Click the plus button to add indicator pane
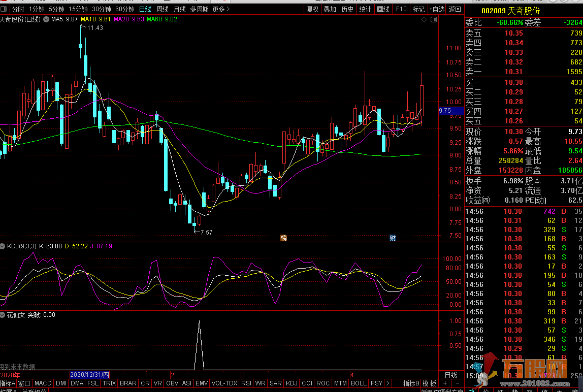The image size is (583, 392). click(445, 383)
